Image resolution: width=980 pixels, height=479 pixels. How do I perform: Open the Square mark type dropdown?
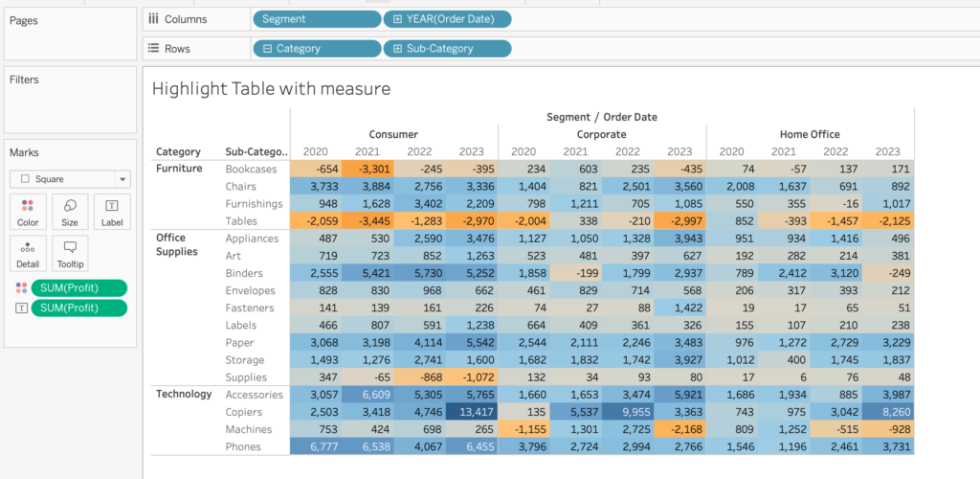coord(122,179)
